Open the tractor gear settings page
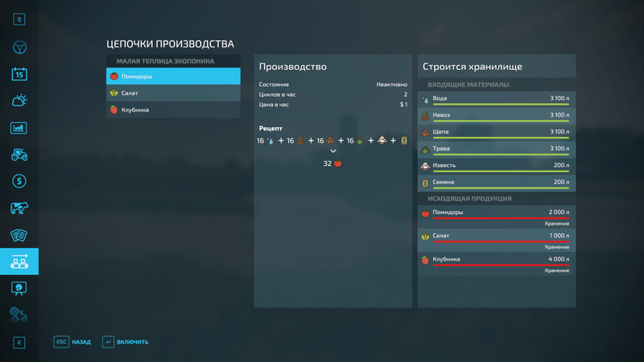Image resolution: width=644 pixels, height=362 pixels. [19, 314]
